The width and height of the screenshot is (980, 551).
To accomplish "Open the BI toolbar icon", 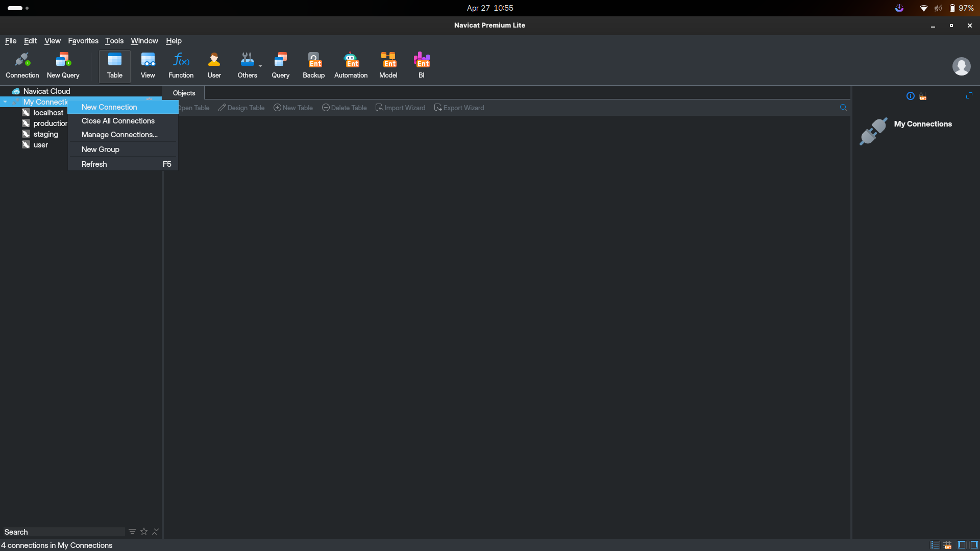I will coord(422,66).
